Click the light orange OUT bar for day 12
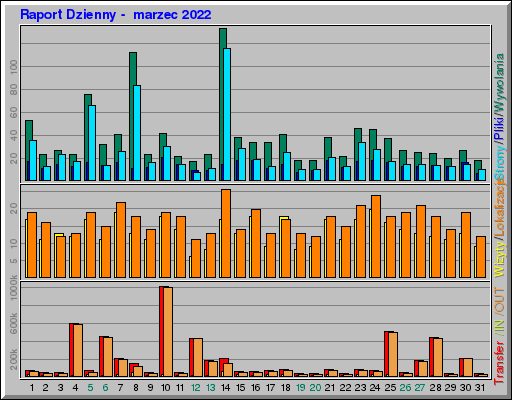Screen dimensions: 512x400 tap(198, 358)
